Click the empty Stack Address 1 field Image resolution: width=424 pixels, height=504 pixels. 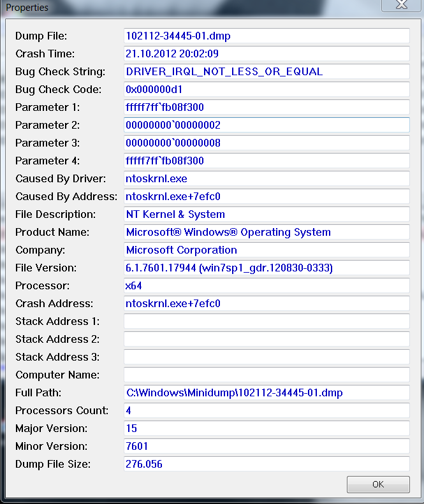(x=267, y=321)
